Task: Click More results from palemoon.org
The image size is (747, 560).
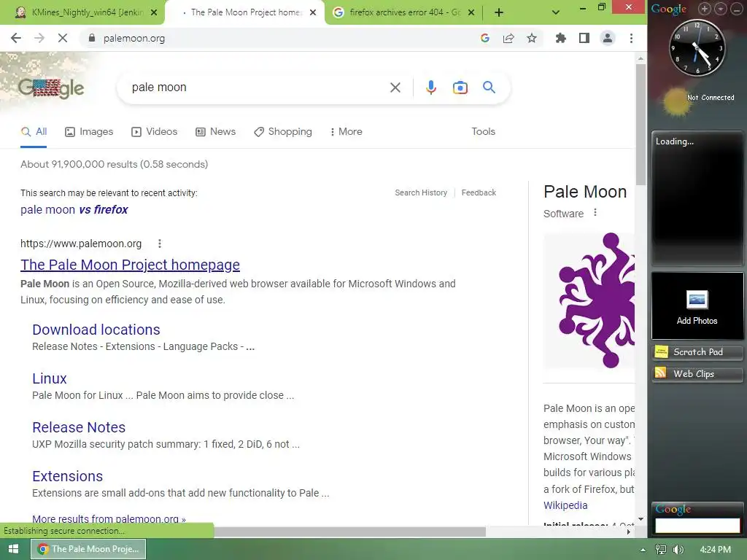Action: coord(109,519)
